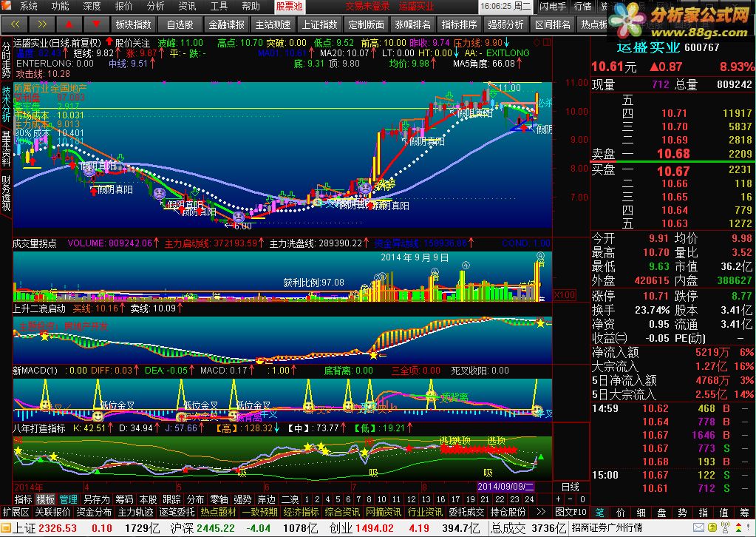Select the 筹码 template

click(x=124, y=499)
